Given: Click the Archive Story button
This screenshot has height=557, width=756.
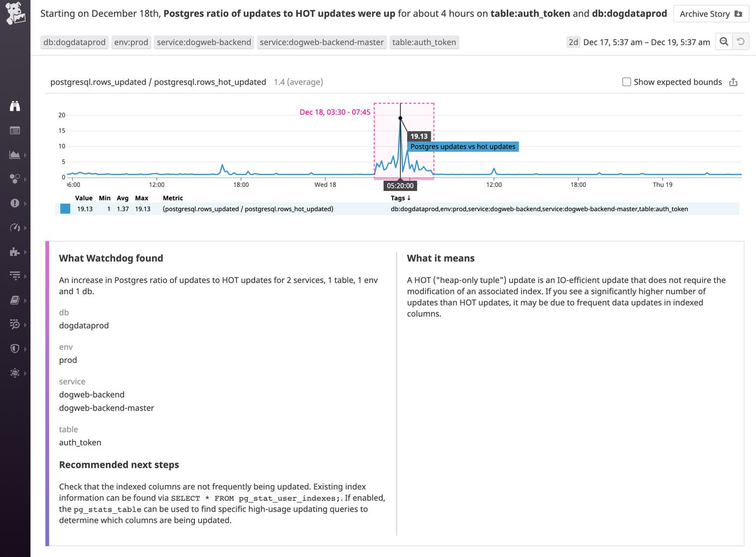Looking at the screenshot, I should tap(710, 14).
